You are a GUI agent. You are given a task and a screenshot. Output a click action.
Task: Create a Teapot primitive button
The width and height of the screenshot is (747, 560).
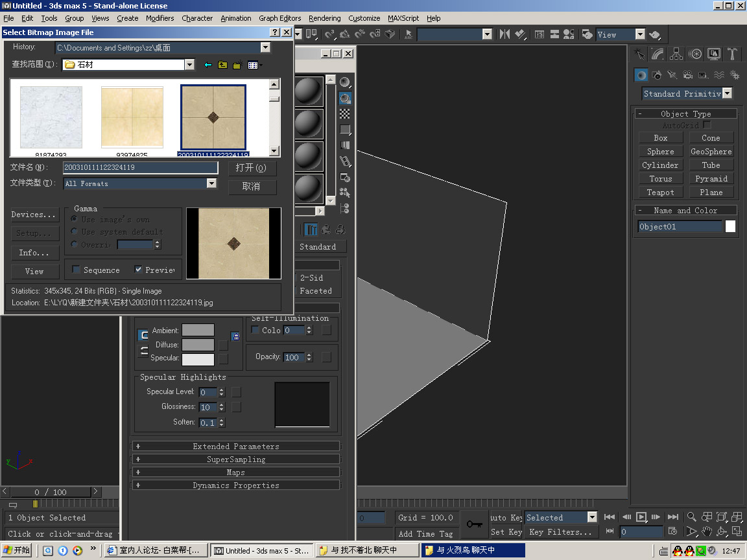[660, 192]
